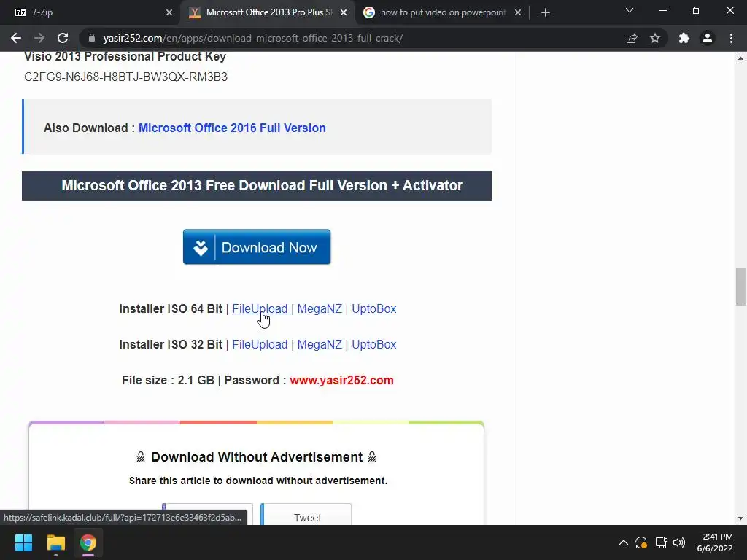Screen dimensions: 747x560
Task: Open 32 Bit MegaNZ link
Action: click(x=320, y=344)
